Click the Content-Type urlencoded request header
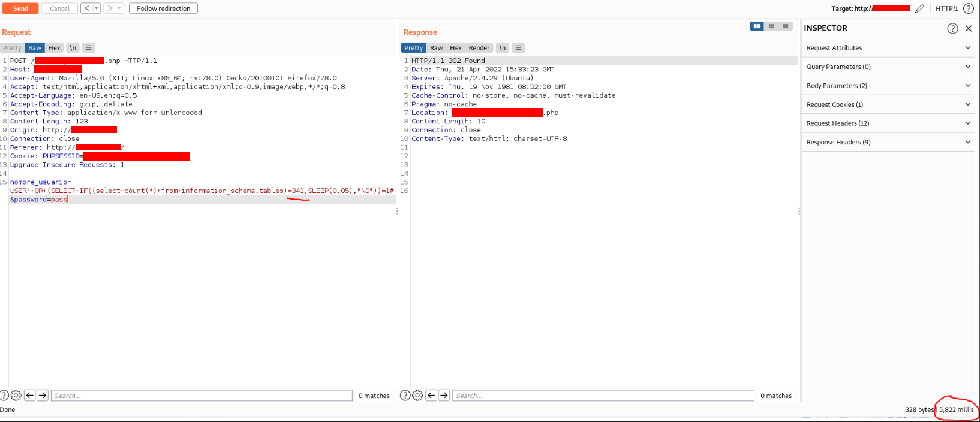Screen dimensions: 980x422 (106, 113)
